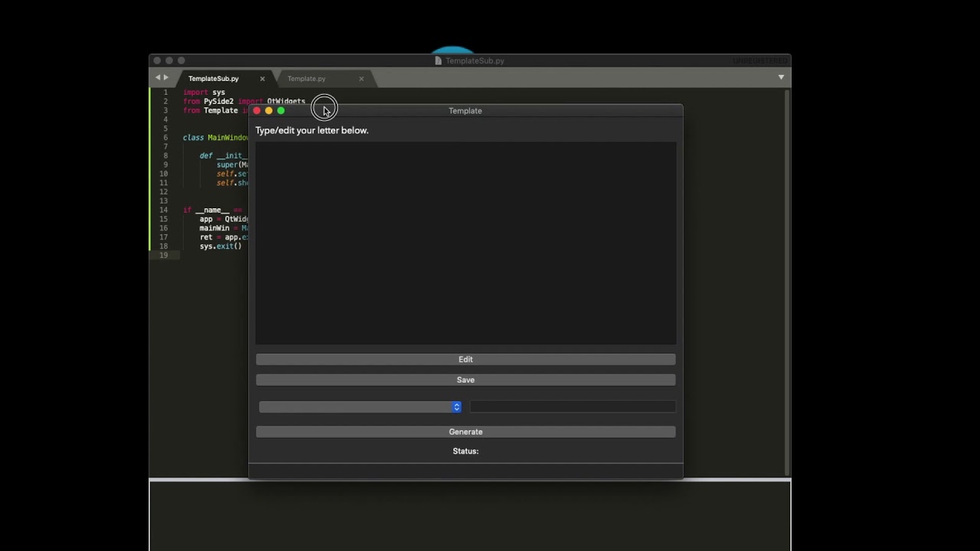The height and width of the screenshot is (551, 980).
Task: Click 'sys.exit()' code line in editor
Action: pos(220,246)
